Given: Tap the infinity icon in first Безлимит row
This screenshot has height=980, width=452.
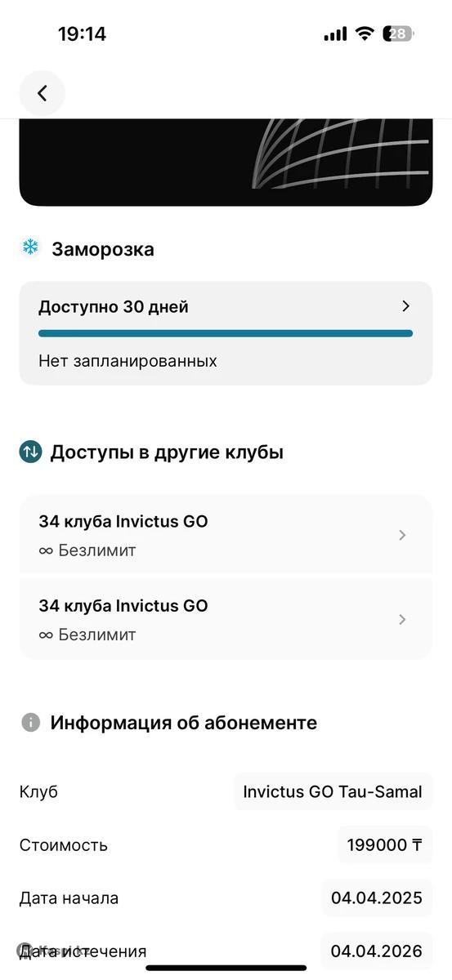Looking at the screenshot, I should [x=46, y=550].
